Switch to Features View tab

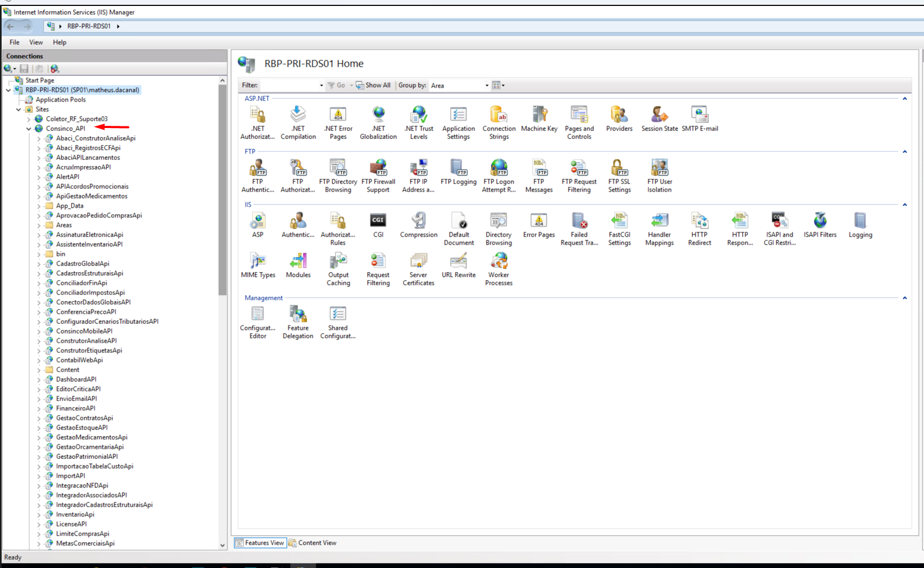260,543
